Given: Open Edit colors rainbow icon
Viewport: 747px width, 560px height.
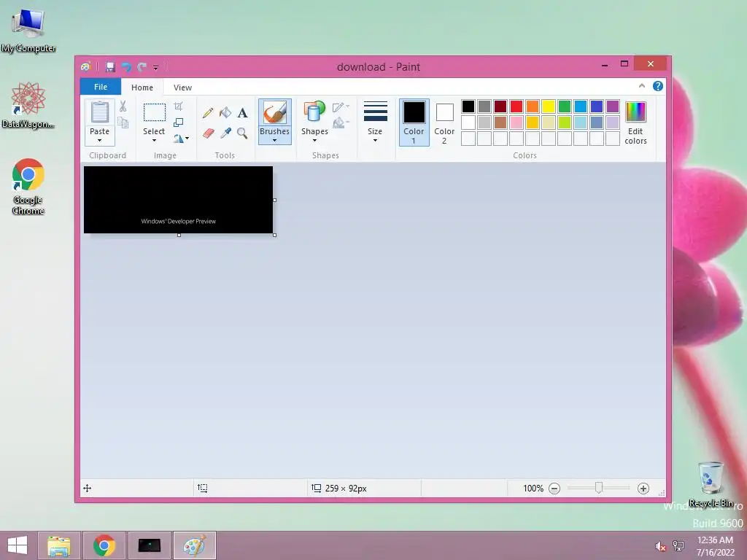Looking at the screenshot, I should (635, 112).
